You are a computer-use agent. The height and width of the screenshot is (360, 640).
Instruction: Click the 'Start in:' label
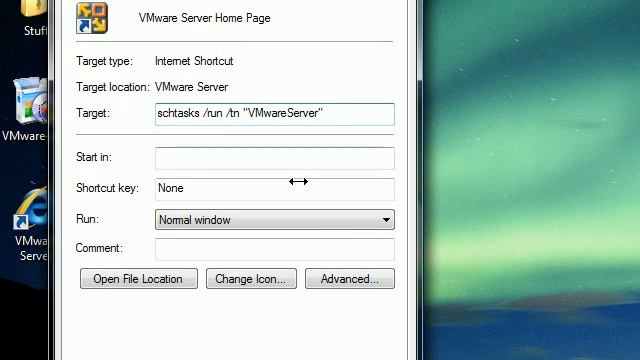(94, 157)
